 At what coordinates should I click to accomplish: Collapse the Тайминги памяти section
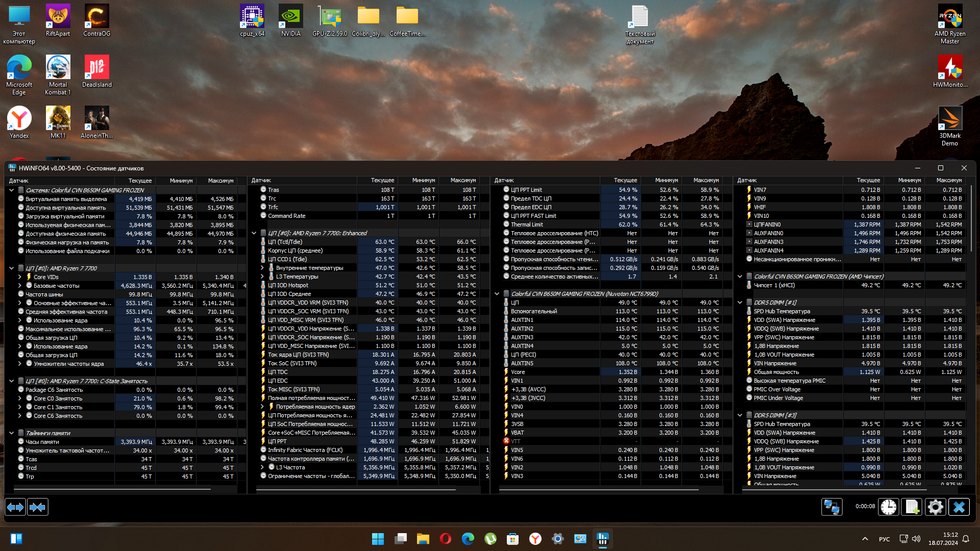point(11,433)
